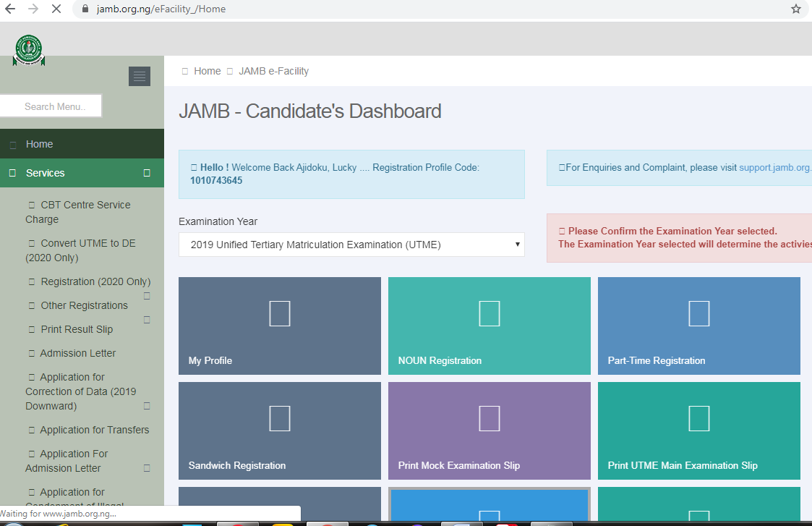Open the Services sidebar menu
Screen dimensions: 812x526
pyautogui.click(x=45, y=173)
